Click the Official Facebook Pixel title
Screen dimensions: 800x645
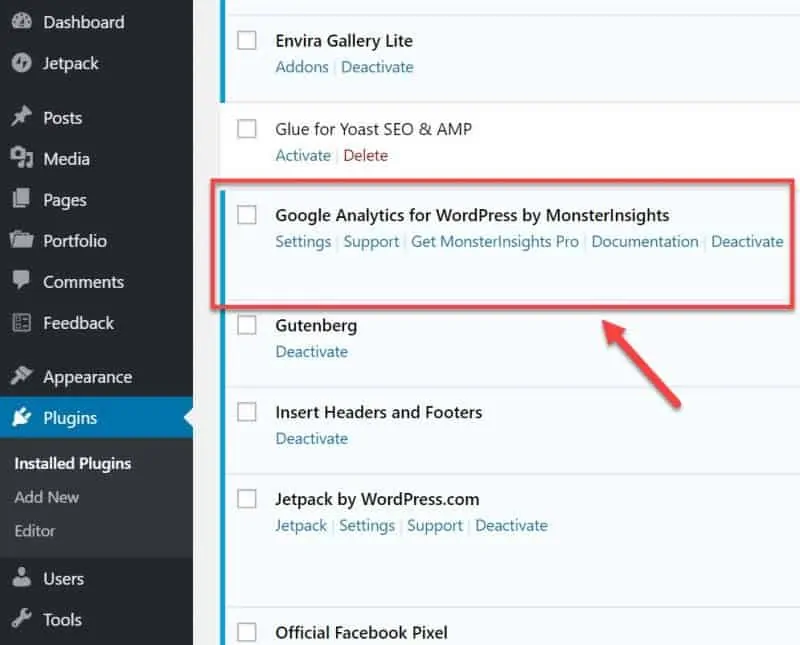click(x=361, y=632)
